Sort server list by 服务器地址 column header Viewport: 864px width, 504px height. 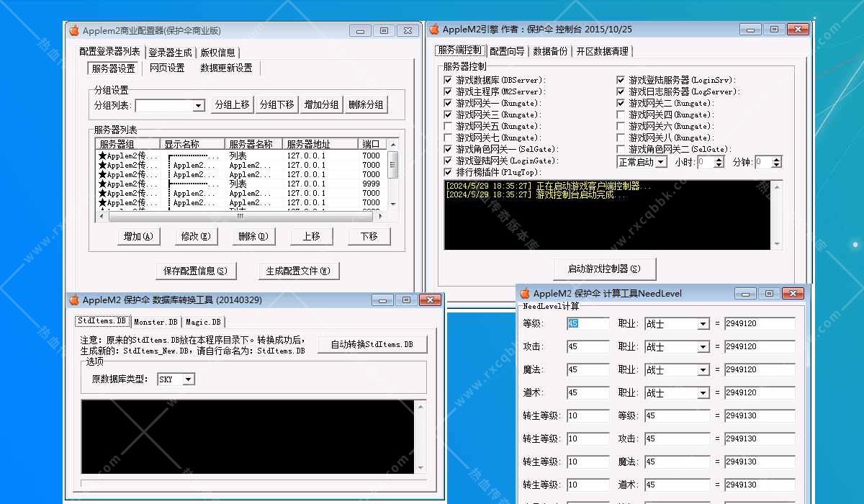coord(320,144)
